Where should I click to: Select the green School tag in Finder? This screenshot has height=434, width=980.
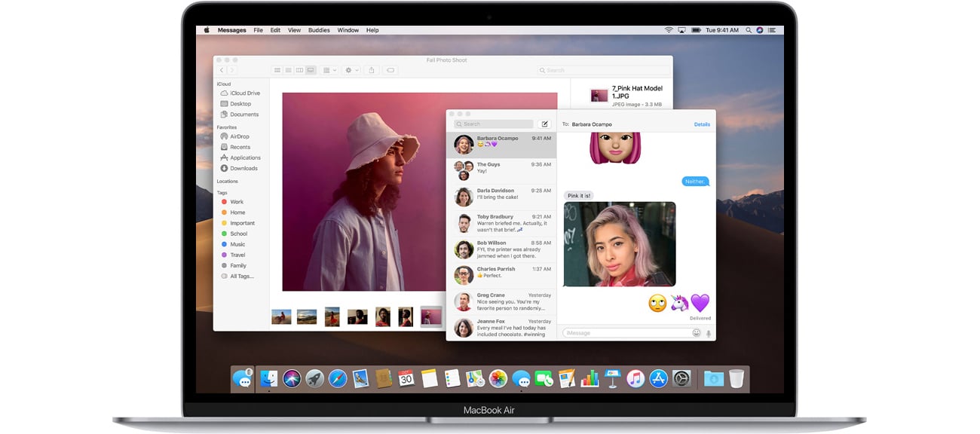[x=234, y=234]
